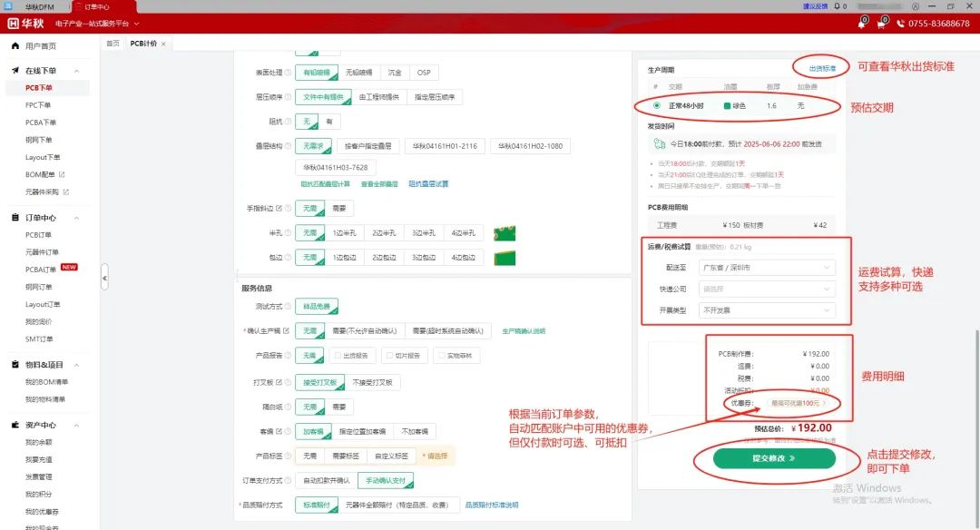Click the edit icon beside 客编
Viewport: 980px width, 530px height.
[x=279, y=431]
